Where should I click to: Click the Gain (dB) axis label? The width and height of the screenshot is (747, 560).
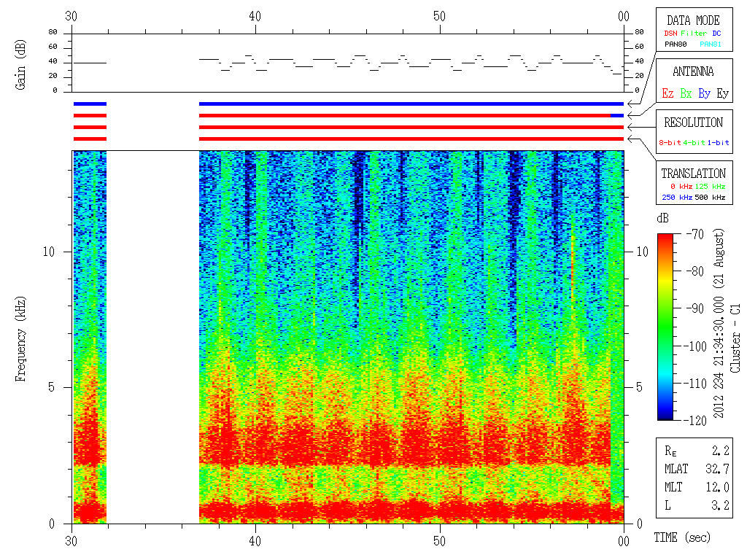point(20,65)
